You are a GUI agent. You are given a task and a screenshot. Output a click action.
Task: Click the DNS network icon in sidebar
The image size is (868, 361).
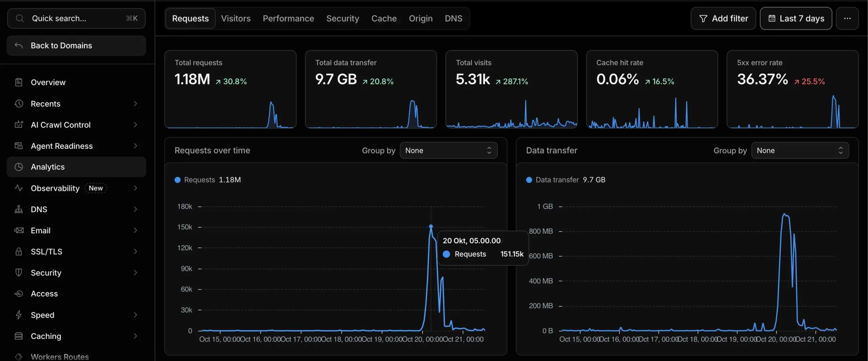click(19, 209)
